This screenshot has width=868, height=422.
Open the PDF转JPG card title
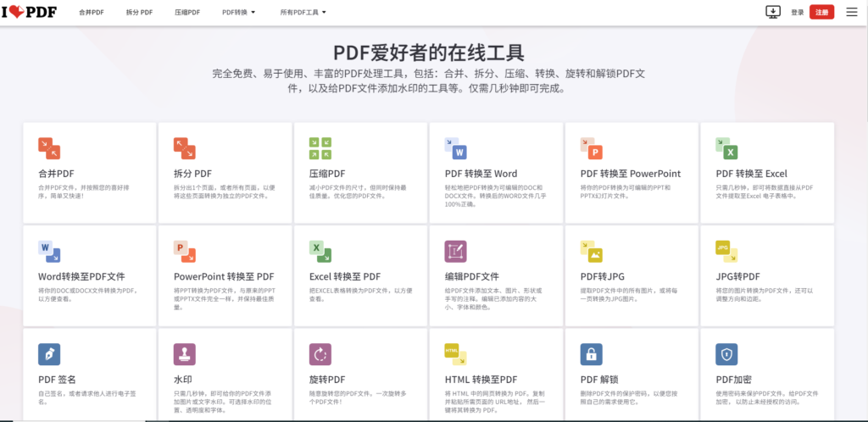(603, 276)
